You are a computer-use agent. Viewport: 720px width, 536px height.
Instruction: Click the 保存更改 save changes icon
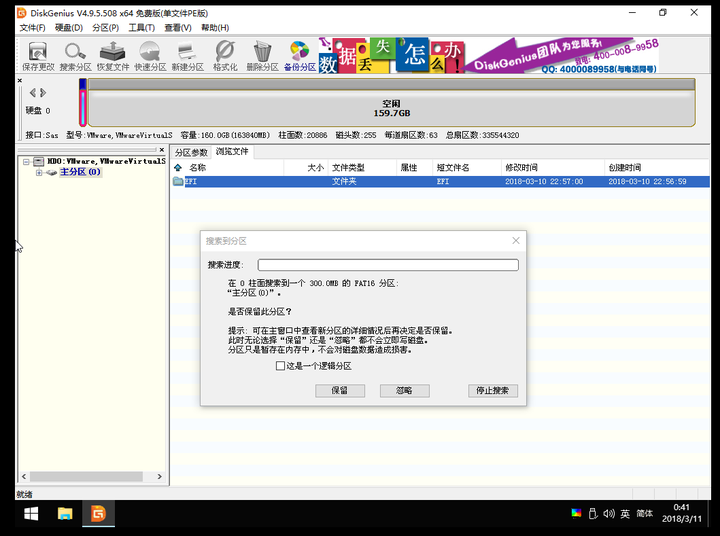point(38,56)
